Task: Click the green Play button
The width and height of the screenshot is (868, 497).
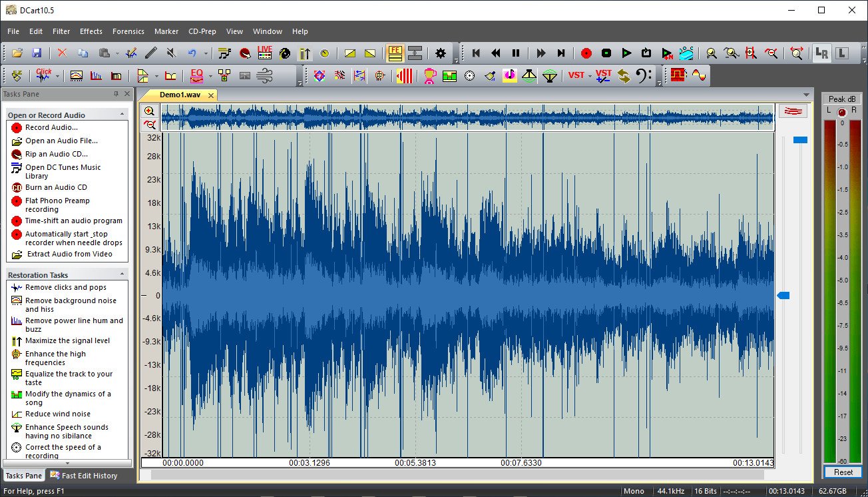Action: [626, 53]
